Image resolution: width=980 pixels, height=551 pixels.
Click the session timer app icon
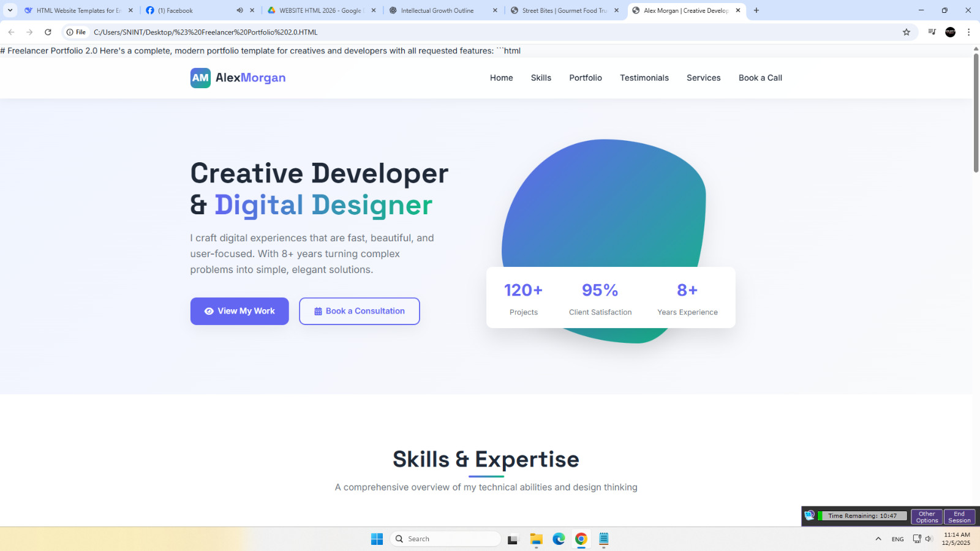(809, 515)
